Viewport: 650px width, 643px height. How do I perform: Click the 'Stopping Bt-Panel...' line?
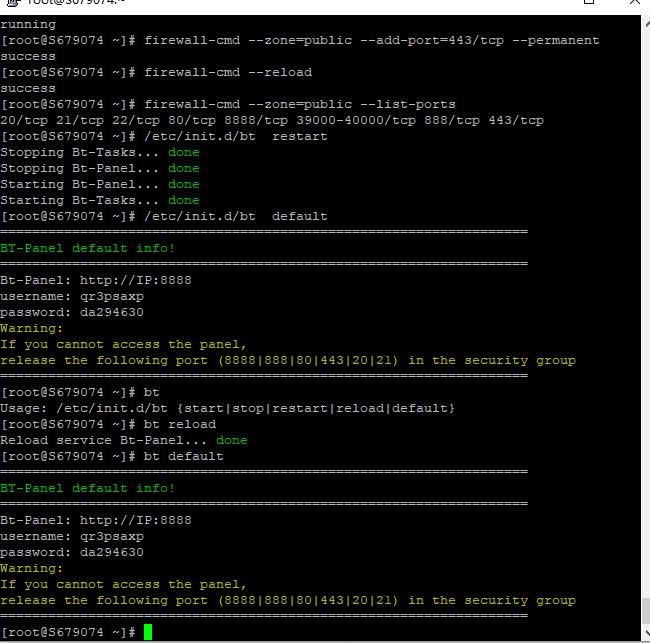click(100, 168)
